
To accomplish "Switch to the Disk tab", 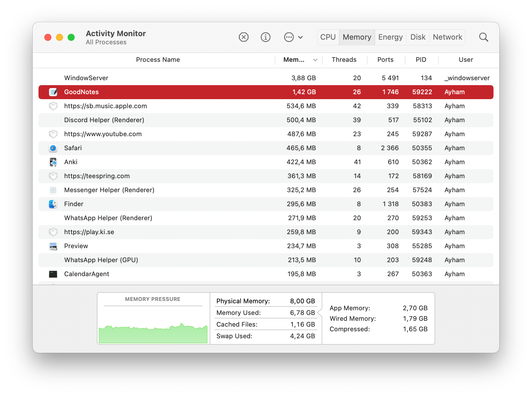I will pyautogui.click(x=418, y=37).
